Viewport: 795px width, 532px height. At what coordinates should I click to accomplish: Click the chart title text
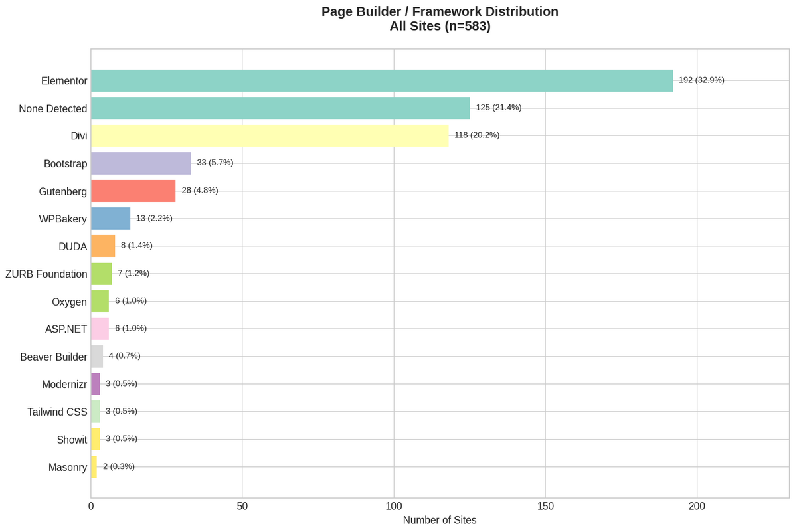(x=440, y=19)
